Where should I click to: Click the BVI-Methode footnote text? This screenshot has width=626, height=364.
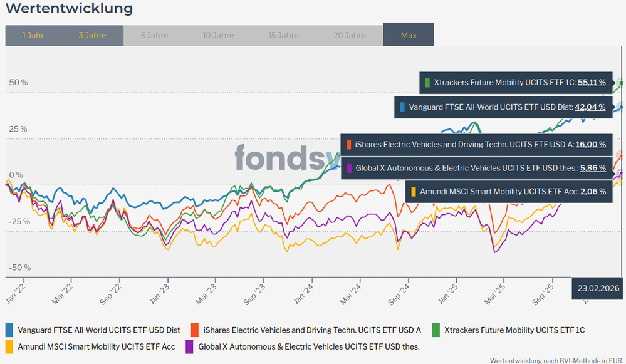(x=556, y=360)
